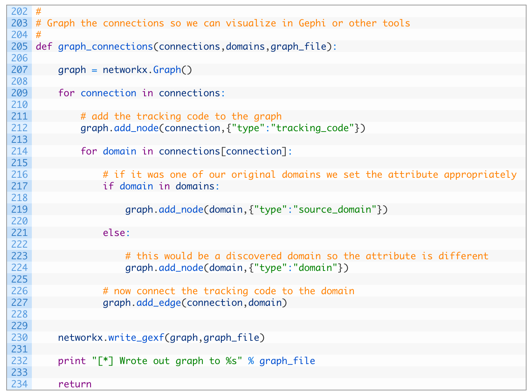The width and height of the screenshot is (532, 392).
Task: Click 'add_edge' method call on line 227
Action: pos(159,303)
